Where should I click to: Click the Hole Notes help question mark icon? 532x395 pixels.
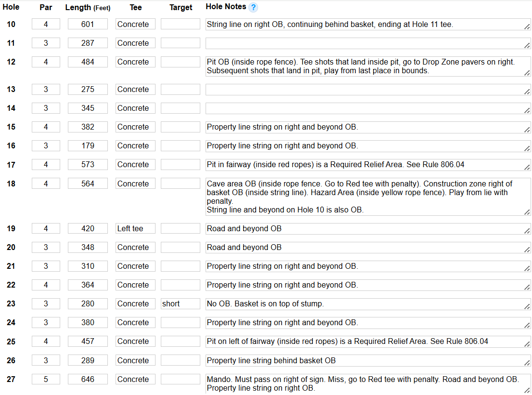(253, 7)
